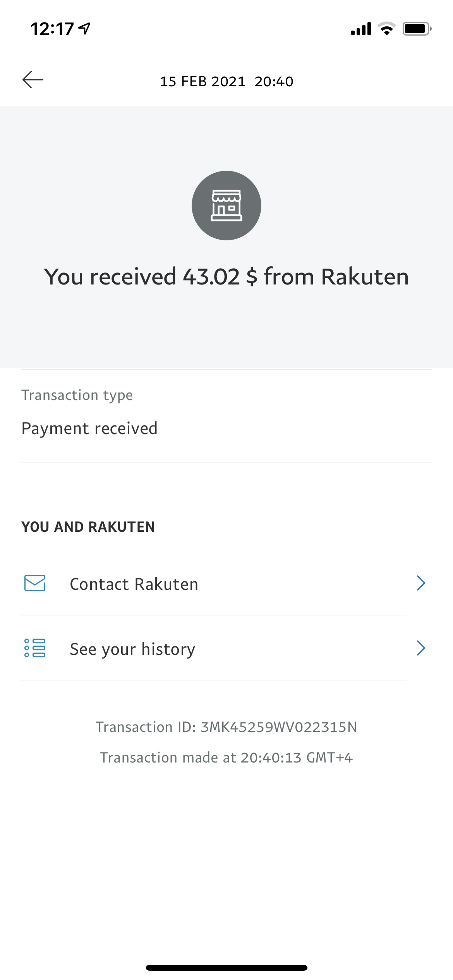Tap the Payment received transaction type value
Viewport: 453px width, 980px height.
point(89,428)
